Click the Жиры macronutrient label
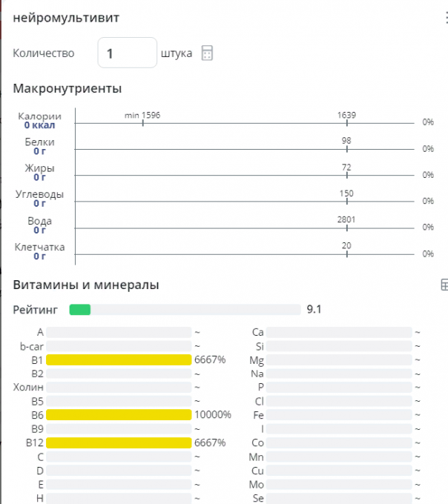Viewport: 448px width, 504px height. pos(39,168)
